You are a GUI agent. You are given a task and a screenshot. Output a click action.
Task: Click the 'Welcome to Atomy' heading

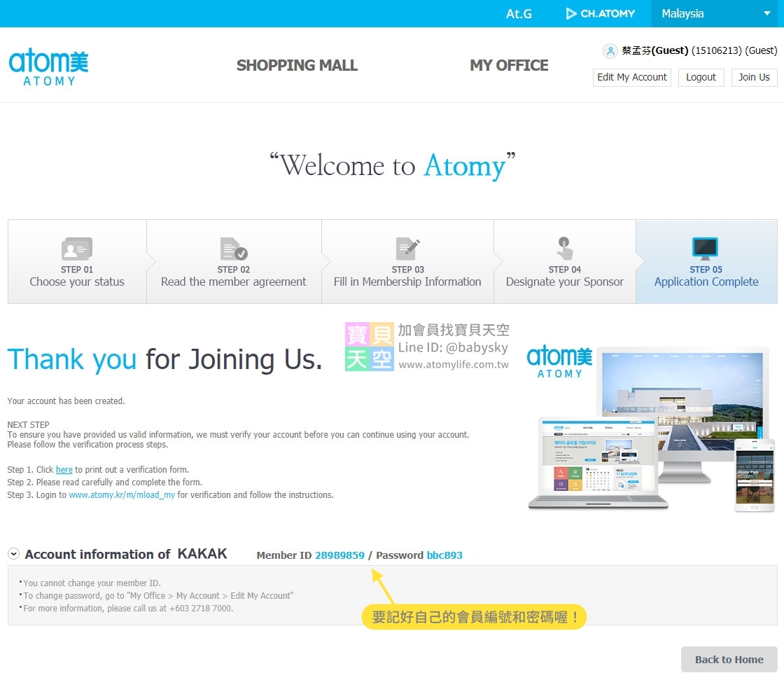pyautogui.click(x=393, y=165)
